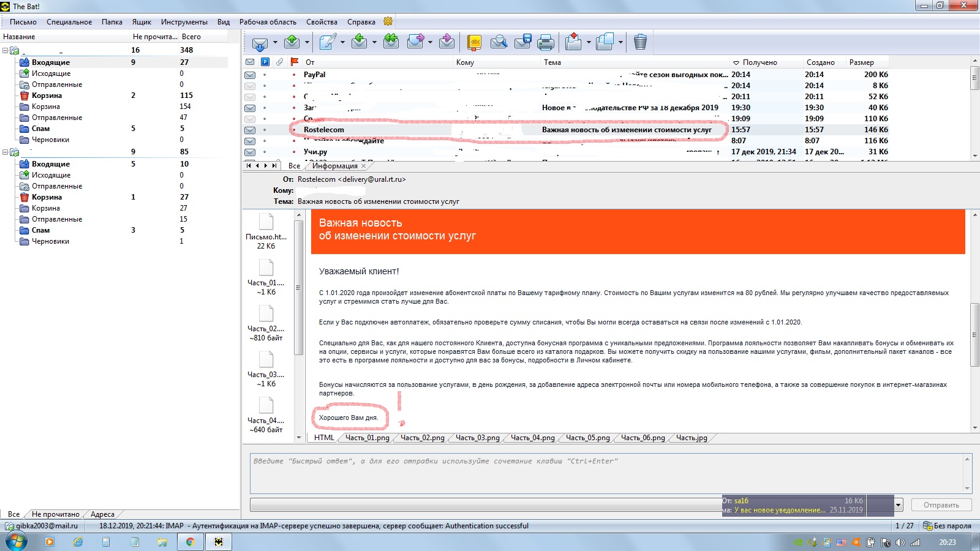The image size is (980, 551).
Task: Switch to the Не прочитано folder tab
Action: [x=56, y=514]
